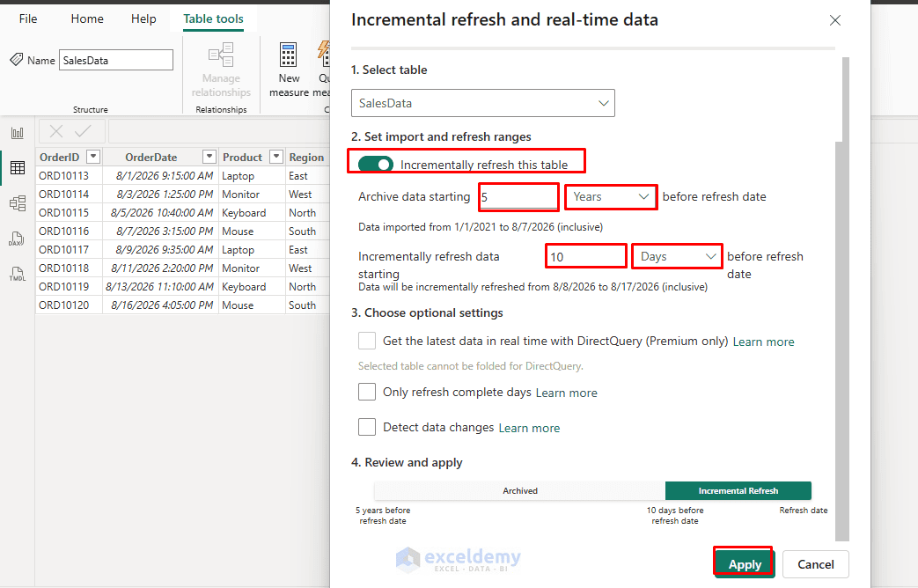This screenshot has height=588, width=918.
Task: Select Mouse in the ORD10116 row
Action: 252,231
